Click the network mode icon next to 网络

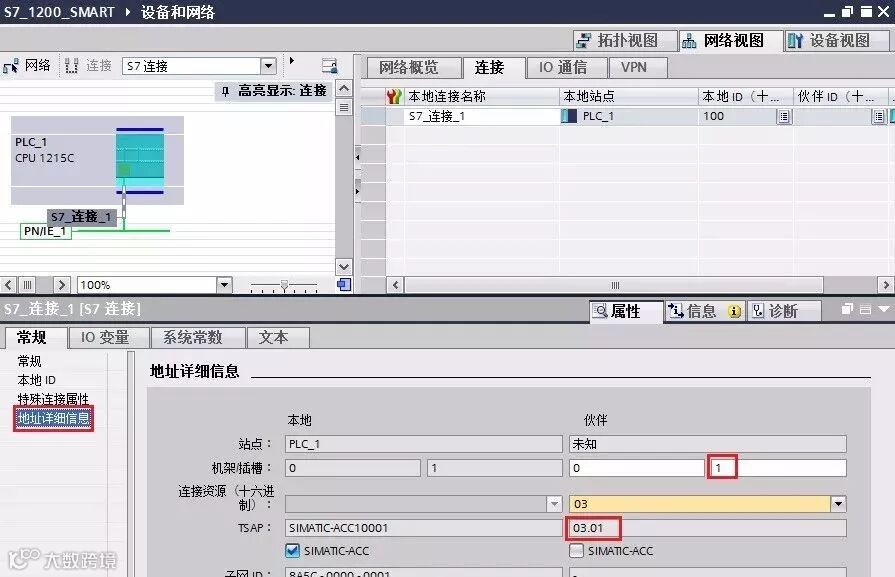pyautogui.click(x=11, y=66)
